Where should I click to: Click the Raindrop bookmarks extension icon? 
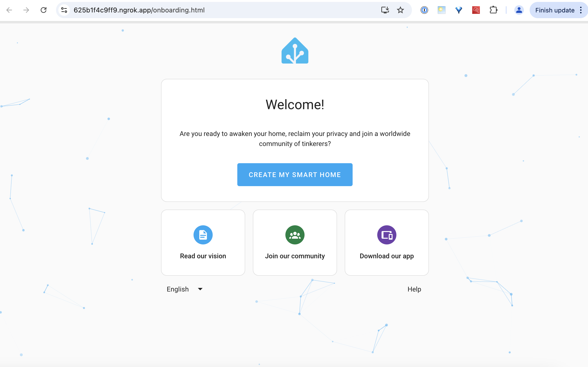(458, 10)
